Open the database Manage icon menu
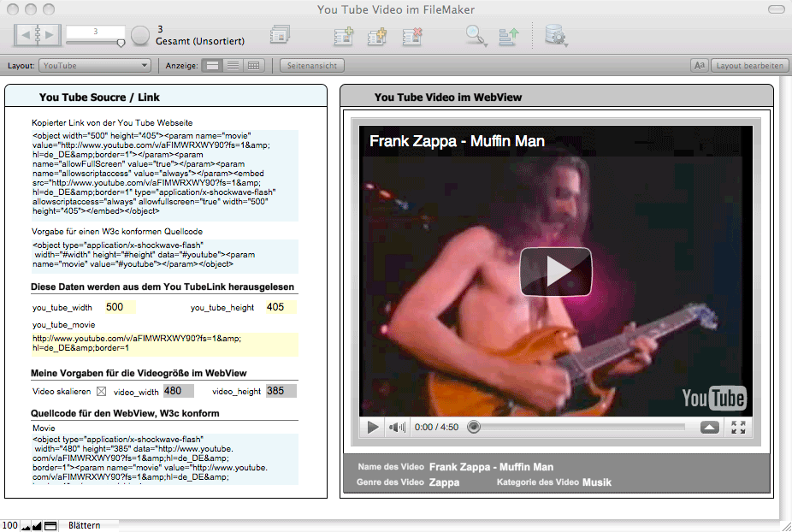This screenshot has height=532, width=792. (x=557, y=36)
